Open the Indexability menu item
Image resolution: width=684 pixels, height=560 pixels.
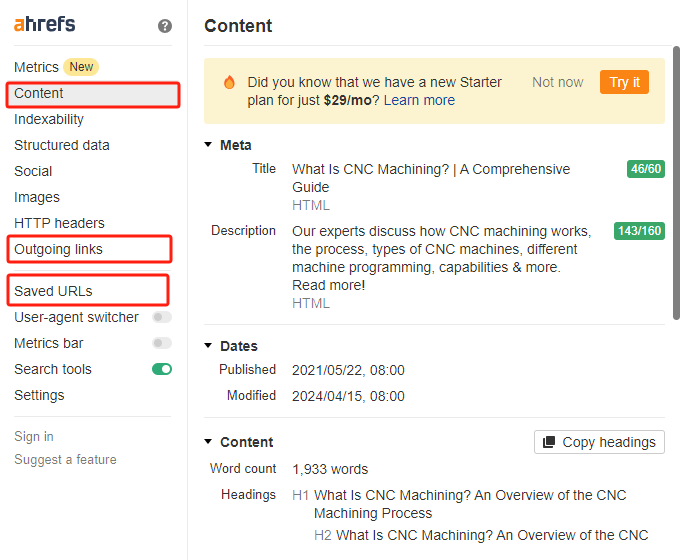click(49, 119)
